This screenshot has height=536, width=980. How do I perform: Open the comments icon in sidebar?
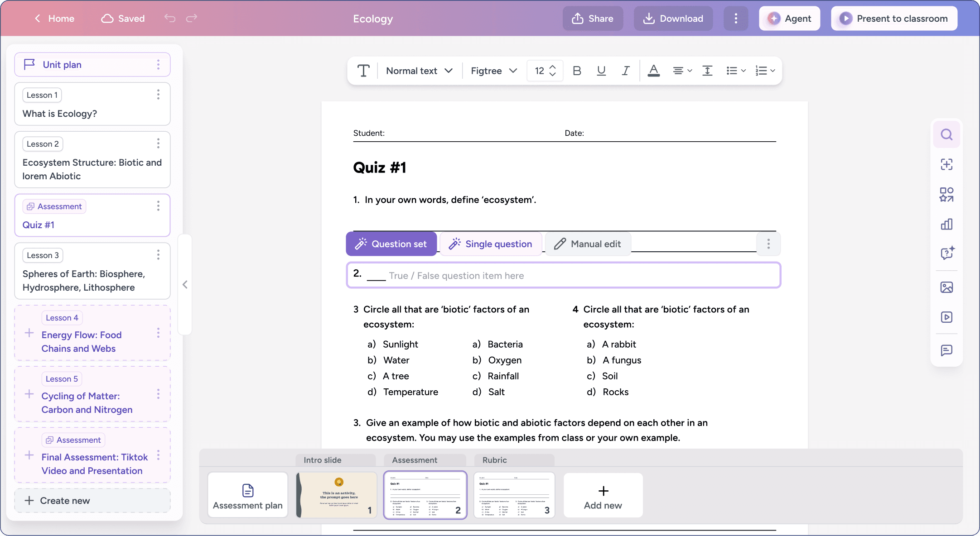tap(946, 350)
